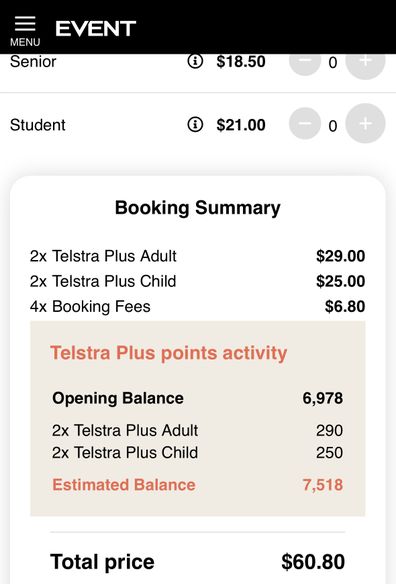This screenshot has width=396, height=584.
Task: Open the hamburger MENU icon
Action: [25, 31]
